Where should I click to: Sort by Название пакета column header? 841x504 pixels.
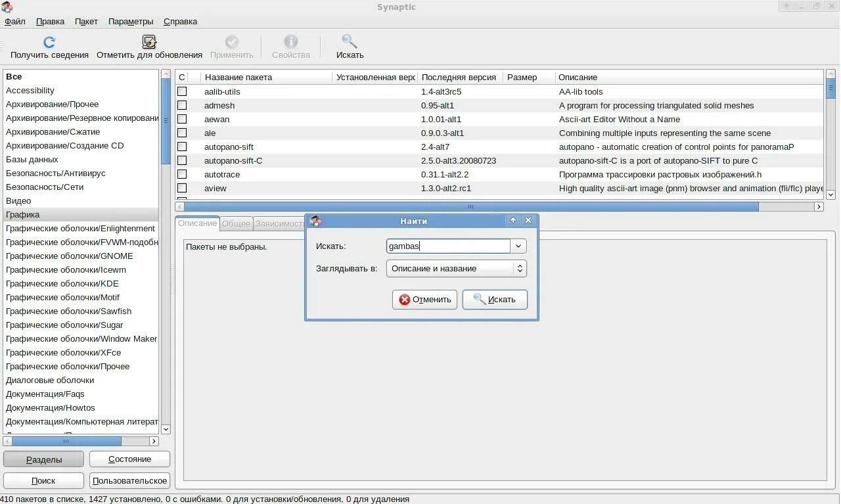pyautogui.click(x=267, y=77)
